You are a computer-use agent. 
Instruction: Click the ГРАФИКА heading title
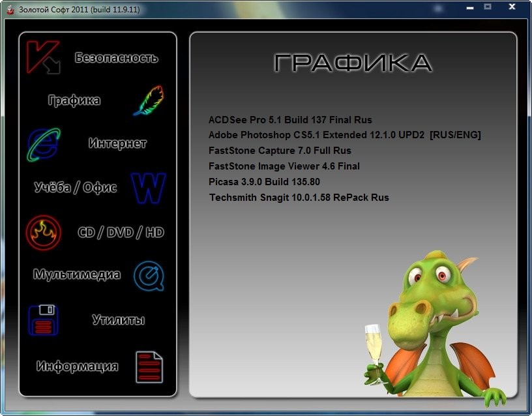tap(353, 63)
